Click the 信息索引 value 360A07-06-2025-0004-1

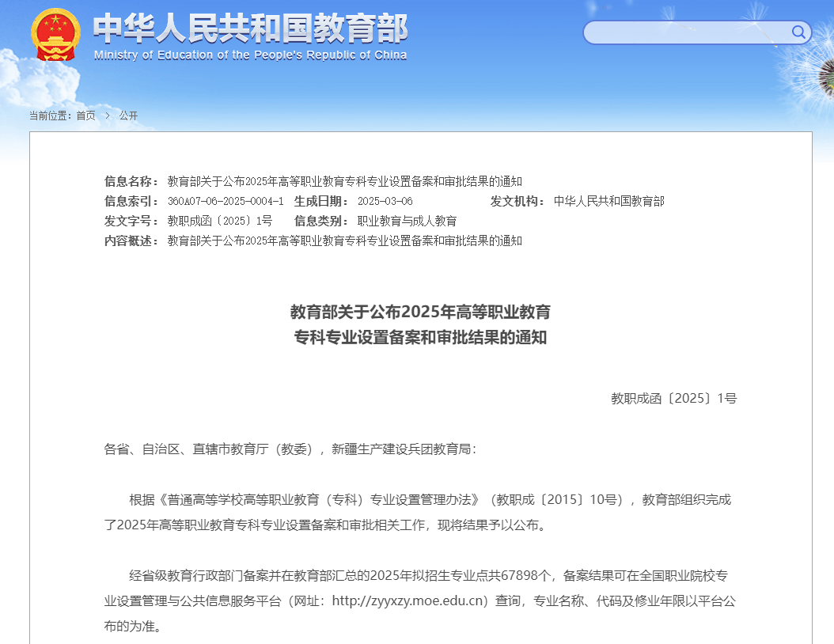(225, 201)
